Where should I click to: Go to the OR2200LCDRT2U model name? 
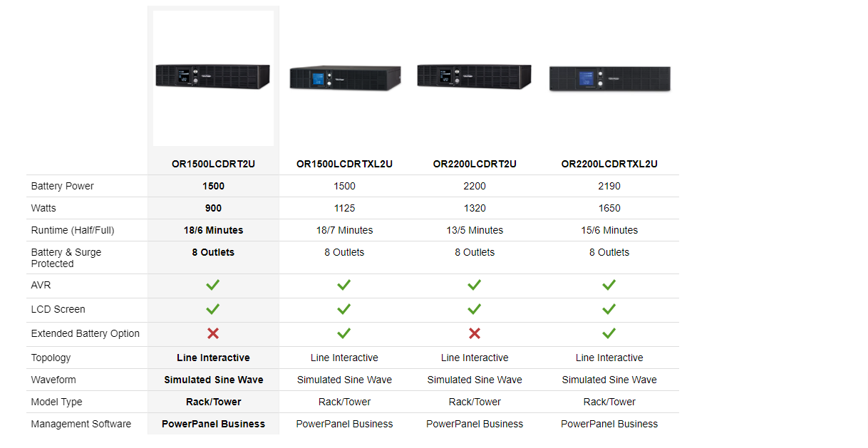475,164
